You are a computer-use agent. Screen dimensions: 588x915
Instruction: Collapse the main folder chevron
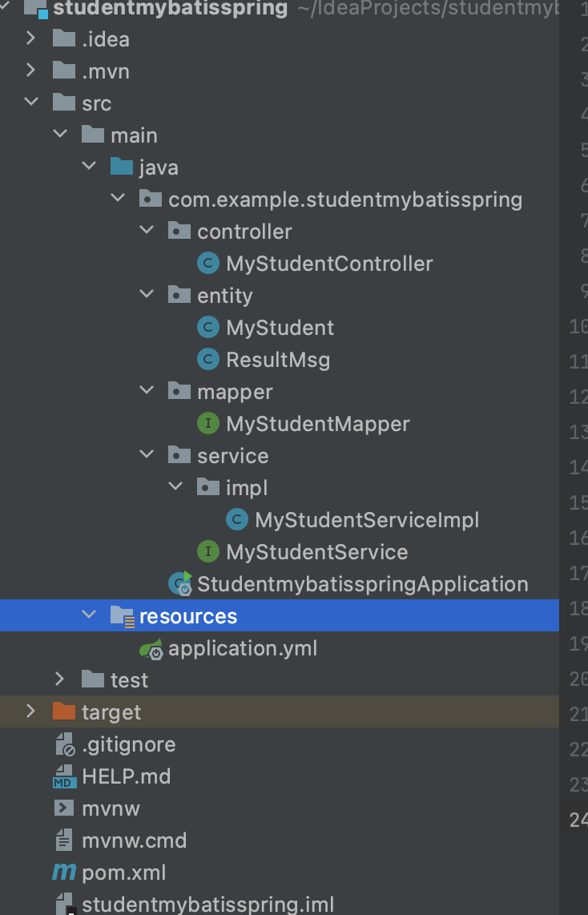click(60, 134)
